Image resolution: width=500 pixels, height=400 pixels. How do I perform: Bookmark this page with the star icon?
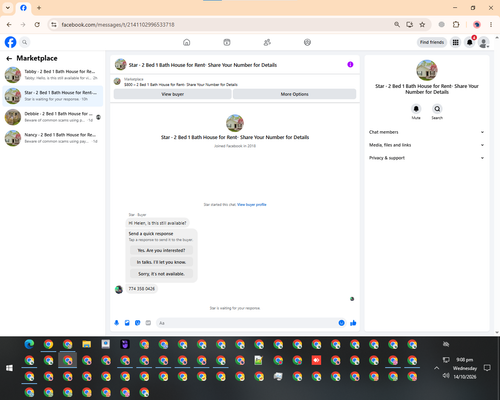[422, 25]
